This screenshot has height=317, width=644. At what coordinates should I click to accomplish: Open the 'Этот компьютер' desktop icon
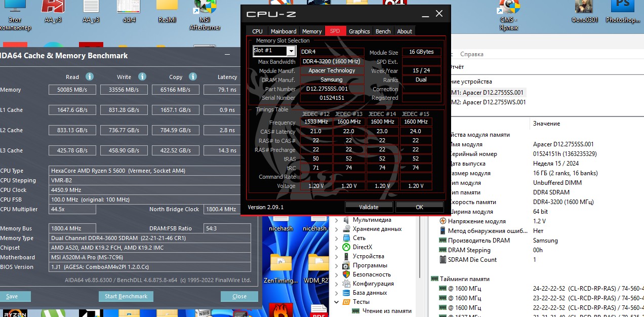16,14
